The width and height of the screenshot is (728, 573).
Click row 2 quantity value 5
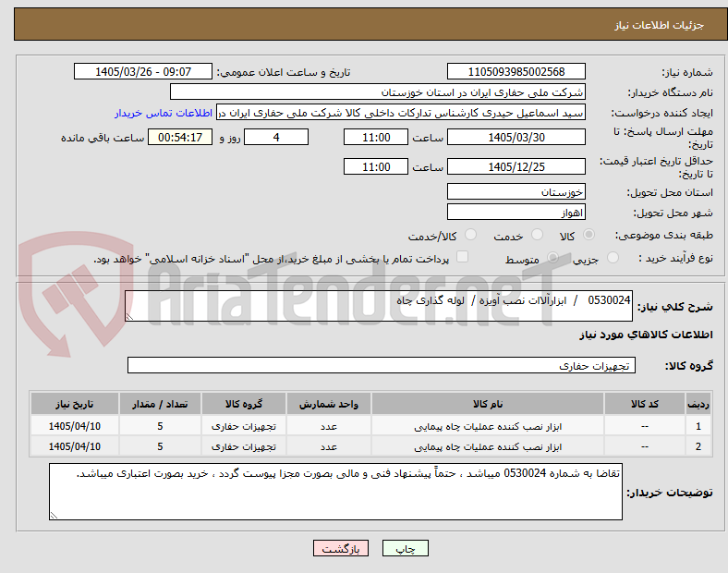point(160,446)
